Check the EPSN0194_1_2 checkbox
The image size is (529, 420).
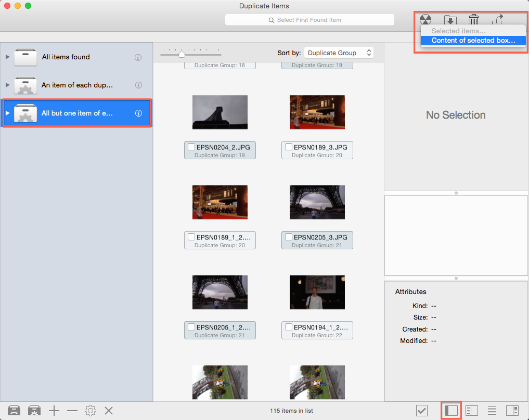point(289,327)
